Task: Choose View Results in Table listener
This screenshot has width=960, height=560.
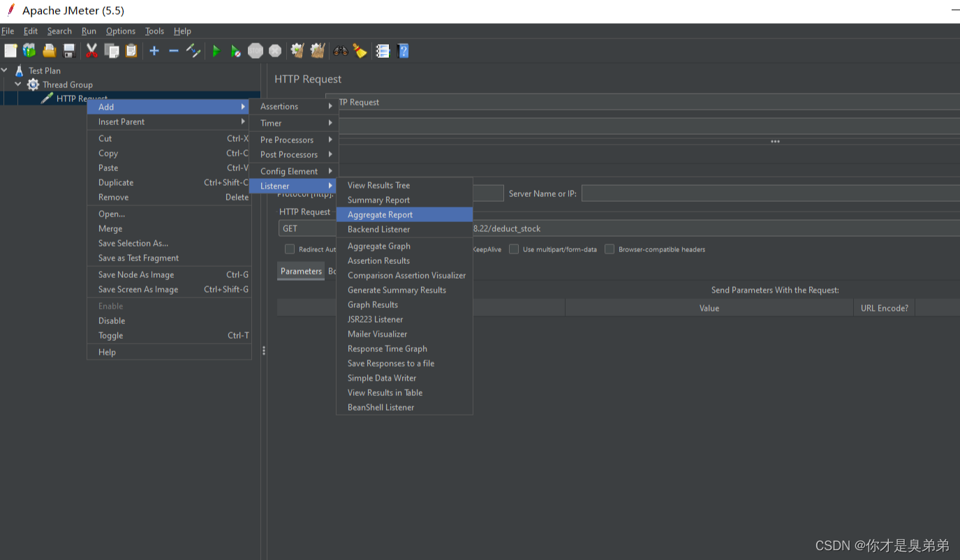Action: pos(404,392)
